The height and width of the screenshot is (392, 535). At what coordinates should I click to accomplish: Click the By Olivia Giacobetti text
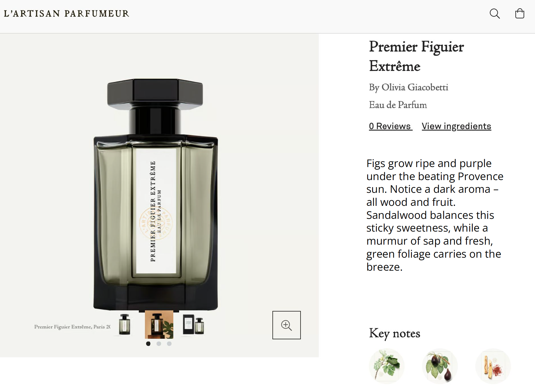409,87
